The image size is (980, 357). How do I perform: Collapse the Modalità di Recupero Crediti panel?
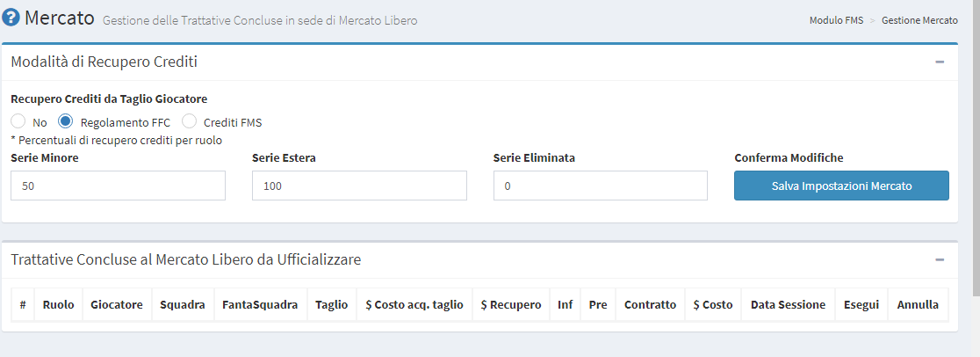coord(940,62)
